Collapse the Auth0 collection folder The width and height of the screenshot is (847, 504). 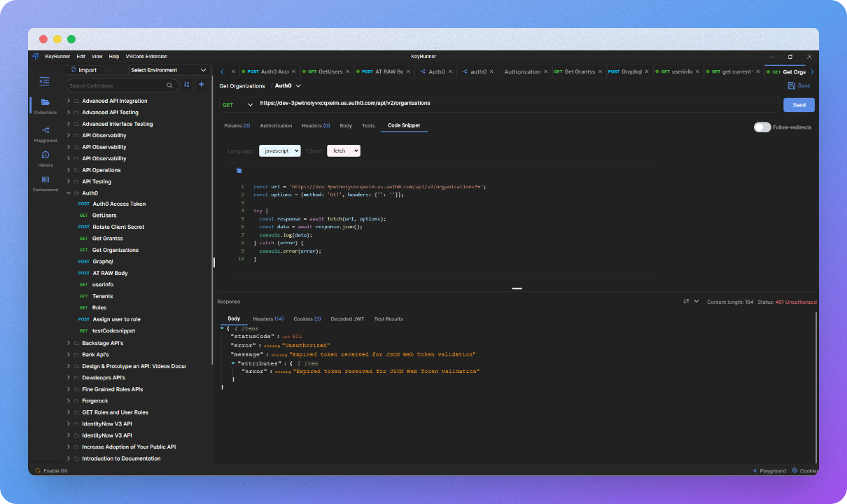tap(69, 192)
